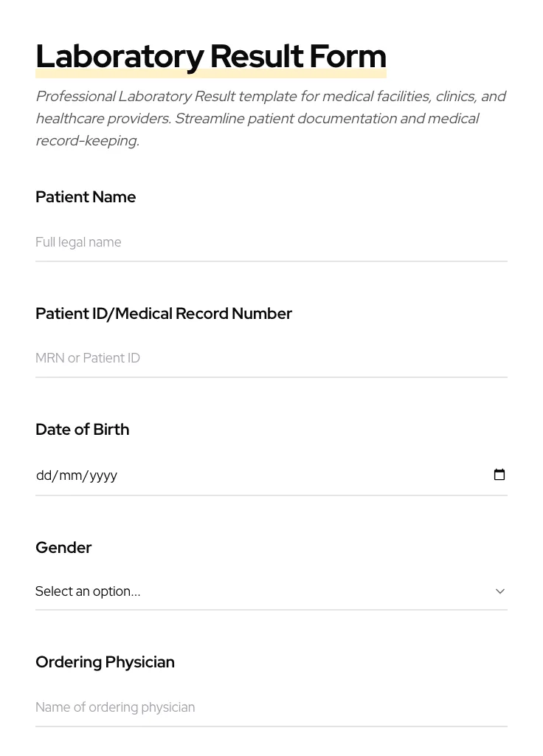The width and height of the screenshot is (543, 756).
Task: Click the day 'dd' date segment
Action: click(44, 475)
